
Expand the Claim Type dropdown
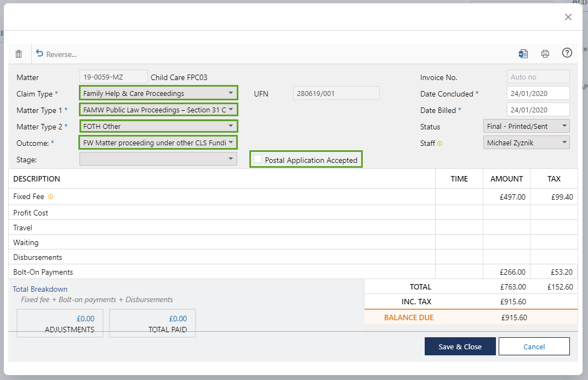point(158,93)
